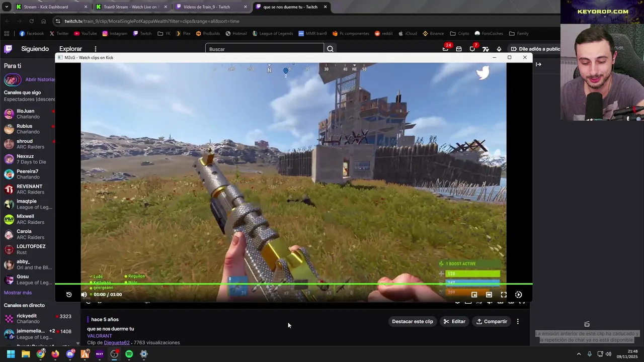Click the replay ten seconds icon in the player
644x362 pixels.
[x=69, y=295]
